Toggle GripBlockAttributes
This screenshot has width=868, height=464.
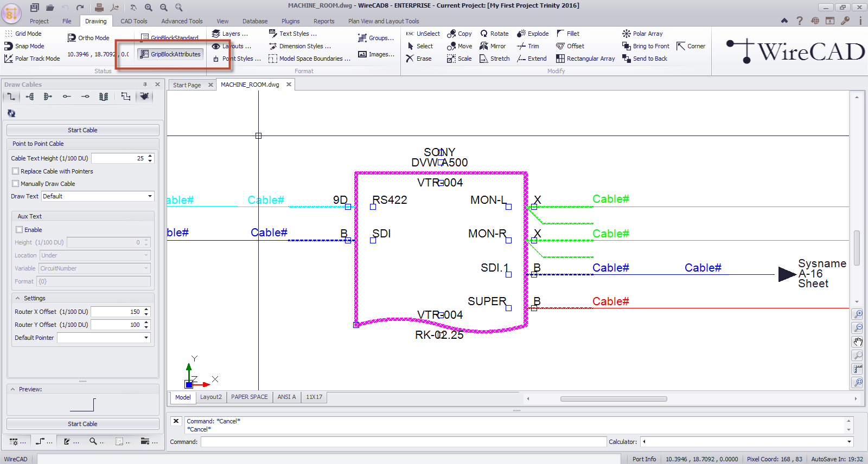pyautogui.click(x=170, y=54)
